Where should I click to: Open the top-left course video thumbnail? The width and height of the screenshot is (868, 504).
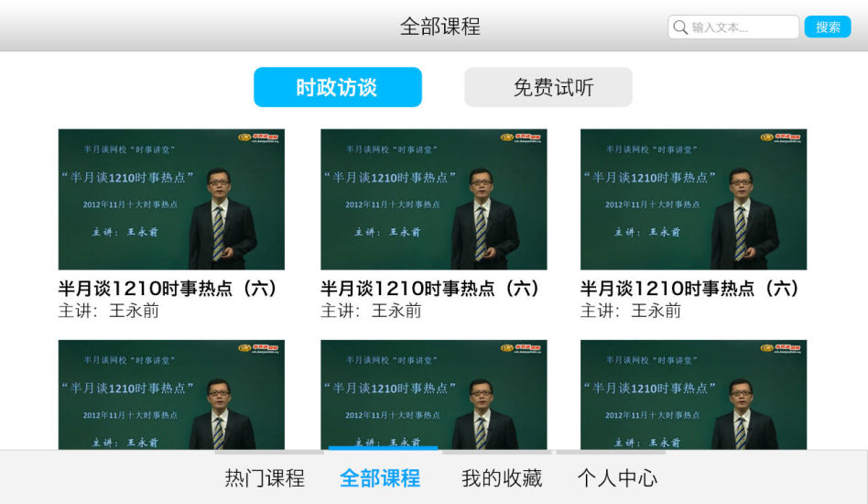171,199
